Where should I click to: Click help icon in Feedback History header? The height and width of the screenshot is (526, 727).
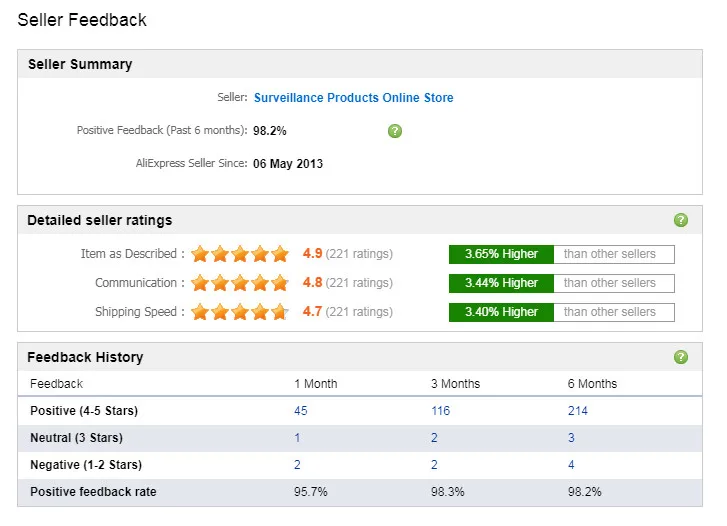681,357
